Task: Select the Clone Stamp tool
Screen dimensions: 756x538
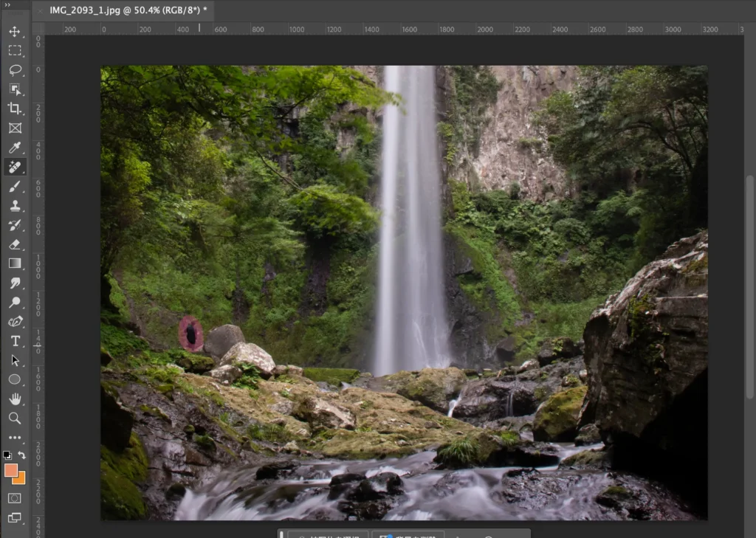Action: click(15, 206)
